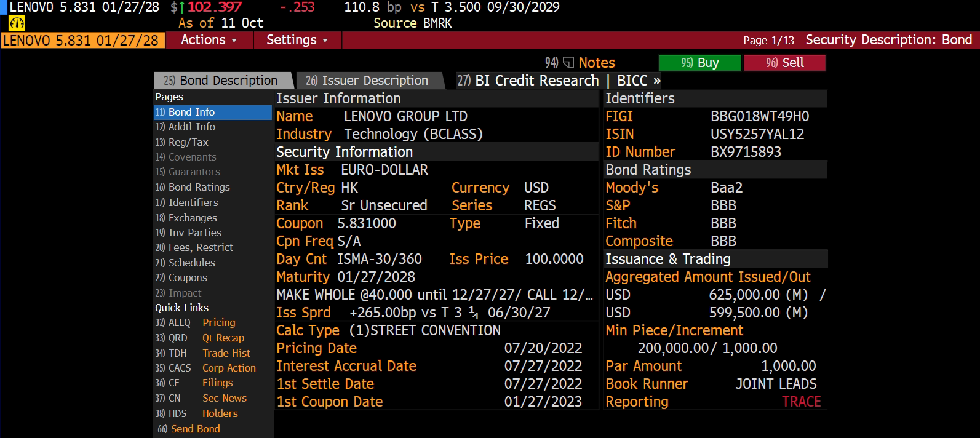
Task: Open Inv Parties page
Action: pos(212,233)
